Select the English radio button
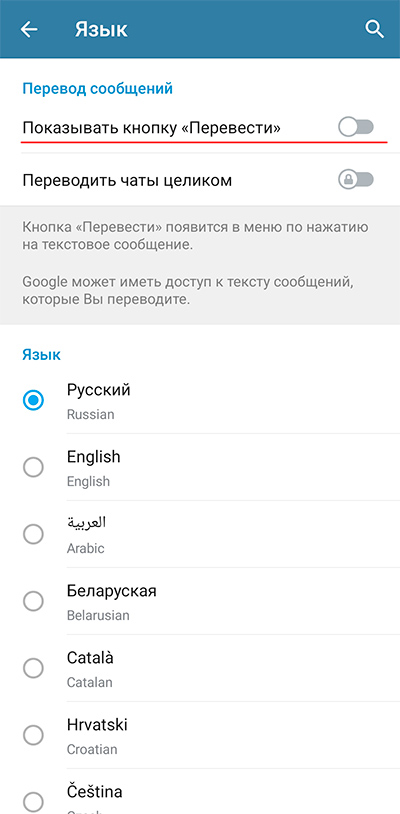The height and width of the screenshot is (814, 400). [x=33, y=467]
